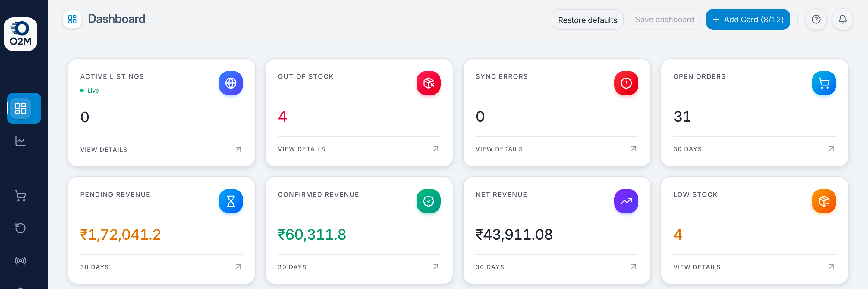Click the Sync Errors card title
This screenshot has height=289, width=868.
click(502, 77)
